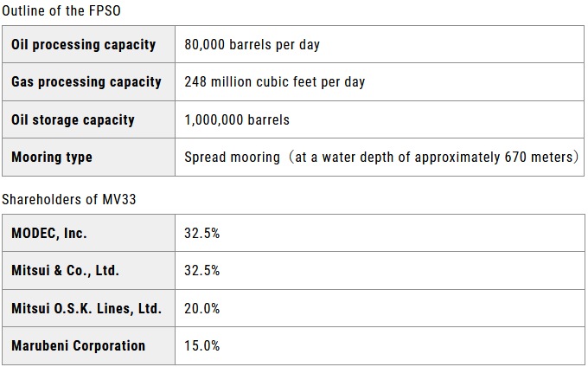588x367 pixels.
Task: Click the '1,000,000 barrels' value
Action: [237, 119]
